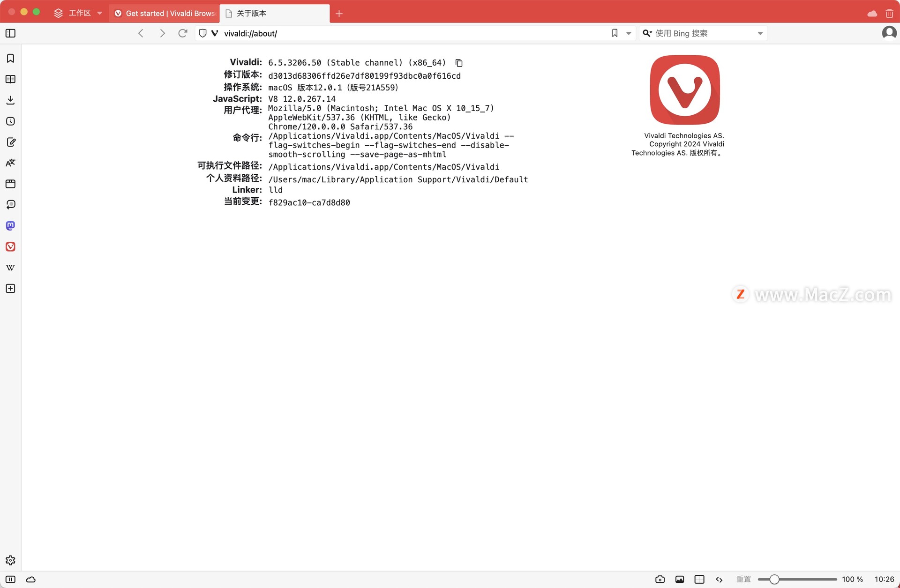Open the page actions icon
This screenshot has height=588, width=900.
(719, 580)
